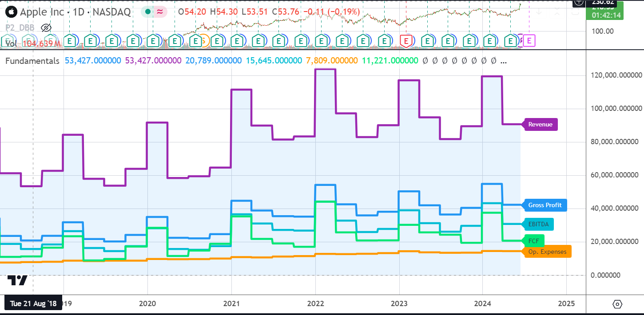This screenshot has width=644, height=315.
Task: Click the most recent green E earnings marker
Action: pos(510,41)
